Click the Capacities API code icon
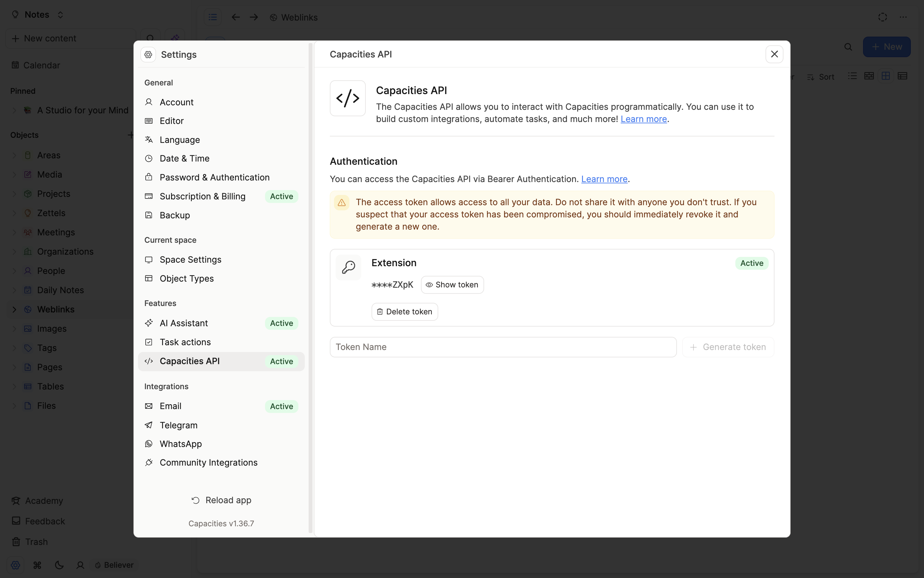 (x=348, y=98)
